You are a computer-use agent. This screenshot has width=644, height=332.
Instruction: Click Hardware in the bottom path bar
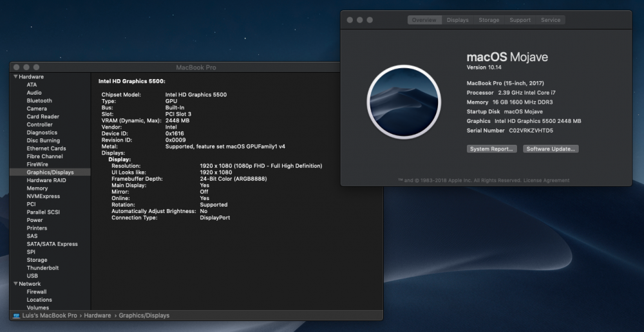pos(98,315)
